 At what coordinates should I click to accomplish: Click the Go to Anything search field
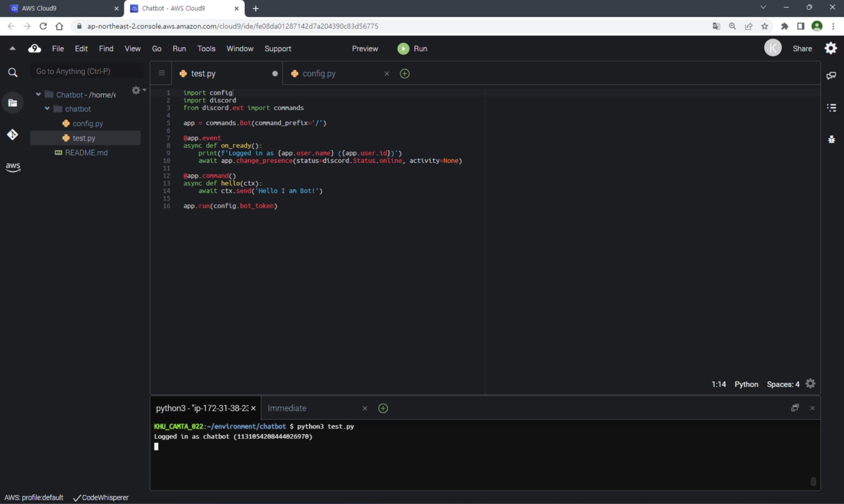coord(87,71)
